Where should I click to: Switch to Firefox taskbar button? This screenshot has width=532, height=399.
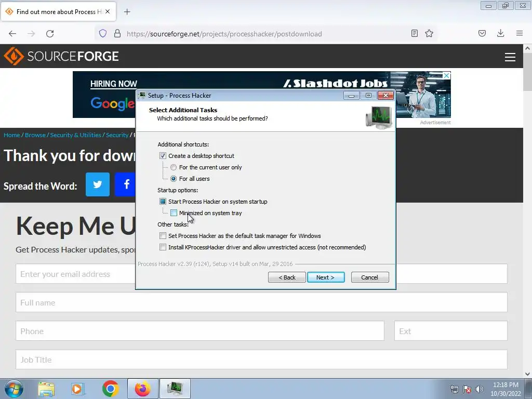143,389
